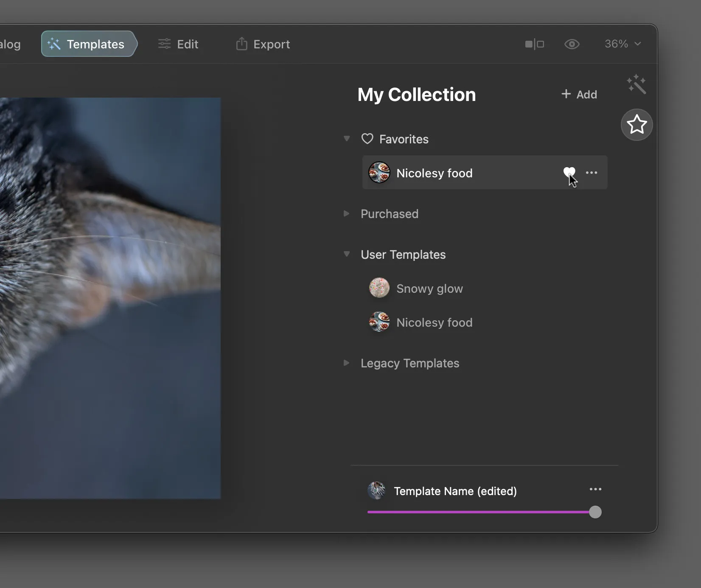Click the before/after compare icon
The width and height of the screenshot is (701, 588).
[x=534, y=44]
